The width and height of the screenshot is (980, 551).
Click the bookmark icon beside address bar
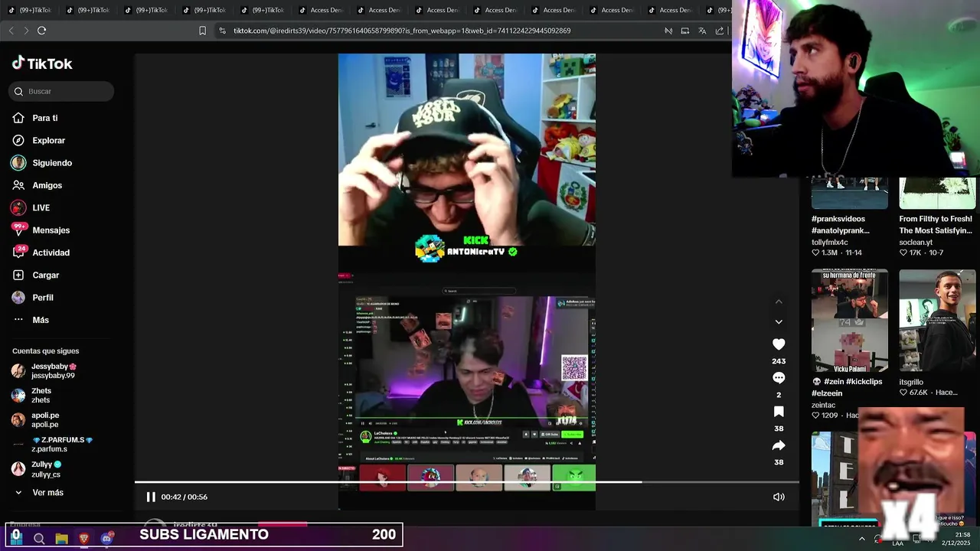point(202,31)
